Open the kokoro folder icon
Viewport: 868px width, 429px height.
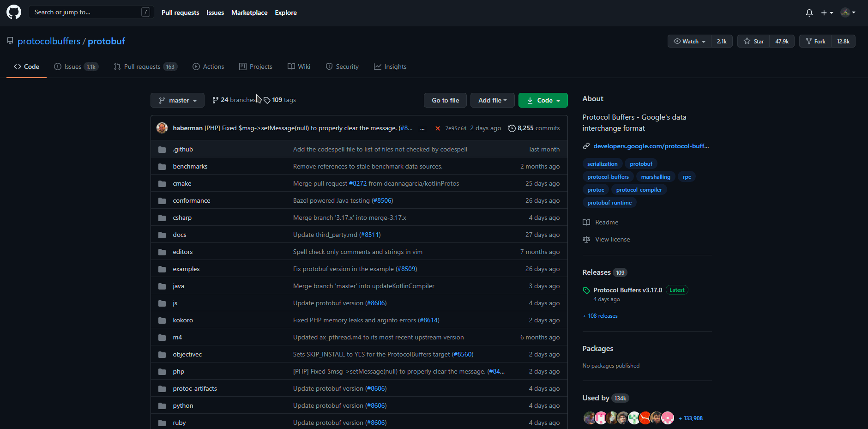162,320
